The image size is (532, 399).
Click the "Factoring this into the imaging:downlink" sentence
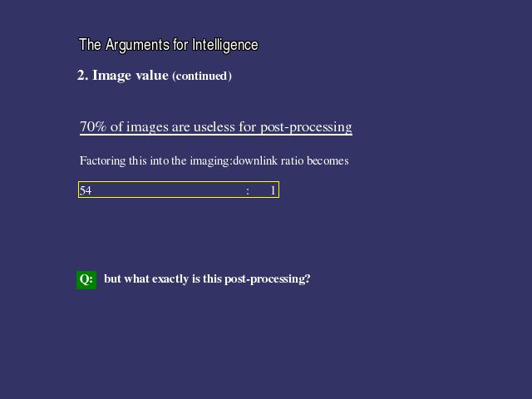point(214,160)
